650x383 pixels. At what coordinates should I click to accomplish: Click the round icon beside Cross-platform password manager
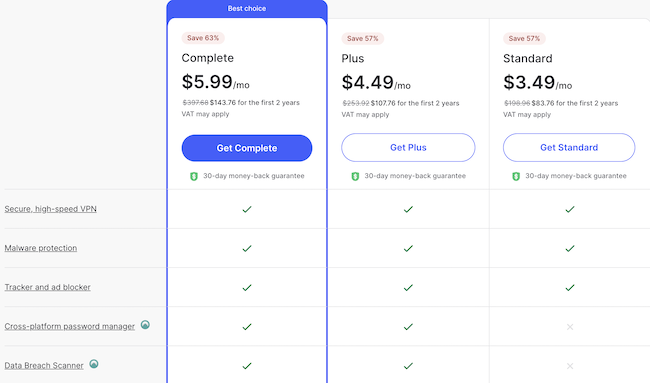point(145,325)
